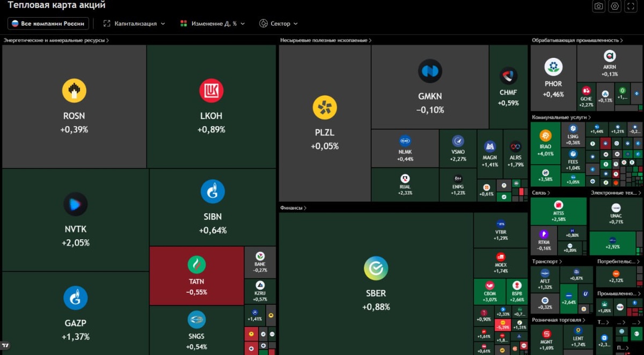Click the Тепловая карта акций title
This screenshot has height=355, width=644.
[x=56, y=5]
